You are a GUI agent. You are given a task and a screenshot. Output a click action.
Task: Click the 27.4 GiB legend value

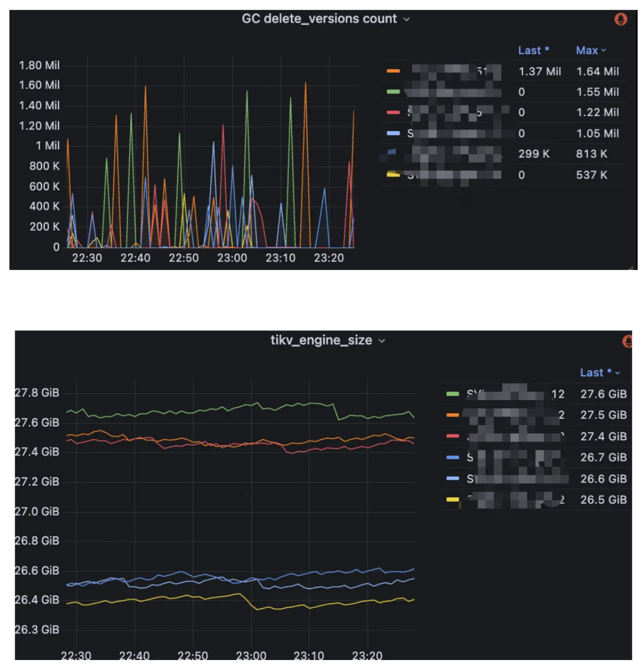[x=604, y=436]
